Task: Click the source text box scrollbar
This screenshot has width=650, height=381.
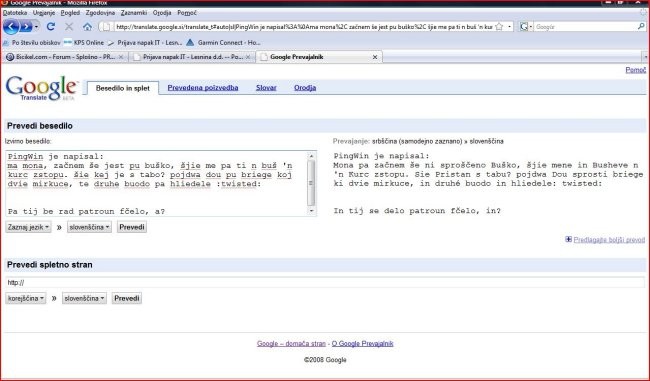Action: click(x=311, y=183)
